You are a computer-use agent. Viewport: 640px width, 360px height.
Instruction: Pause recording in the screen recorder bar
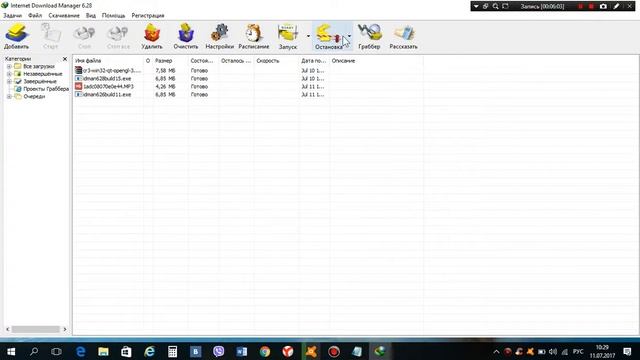[x=580, y=6]
